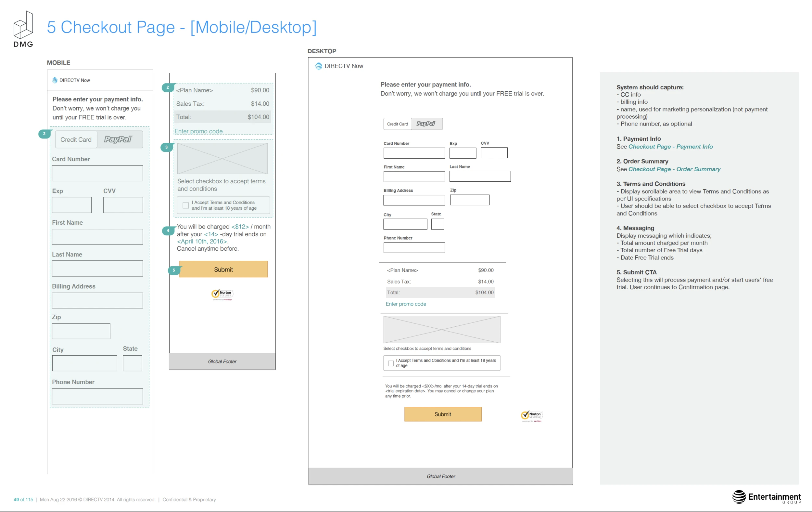The width and height of the screenshot is (812, 512).
Task: Check the mobile Accept Terms and Conditions checkbox
Action: (x=185, y=205)
